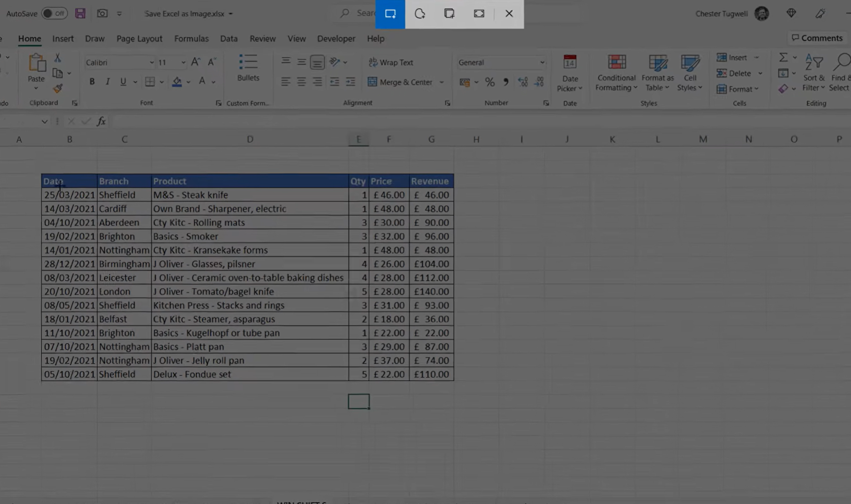Screen dimensions: 851x504
Task: Click the diamond premium icon
Action: tap(791, 14)
